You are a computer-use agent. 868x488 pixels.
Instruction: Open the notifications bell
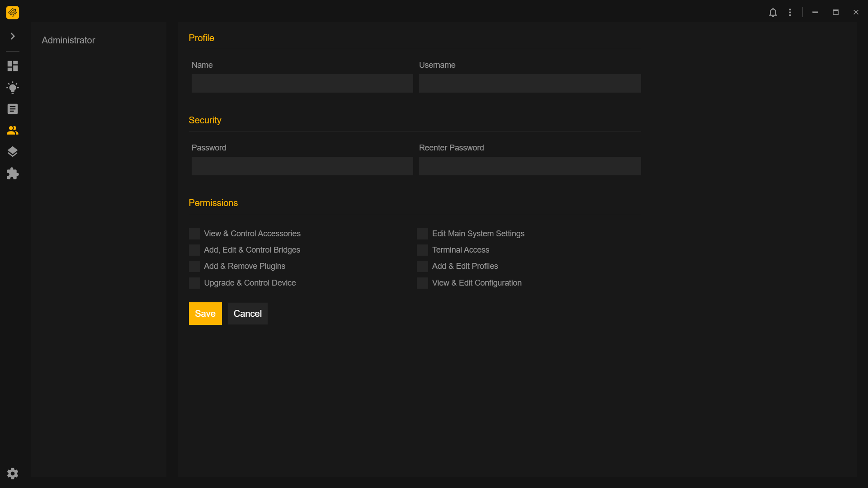pyautogui.click(x=773, y=13)
